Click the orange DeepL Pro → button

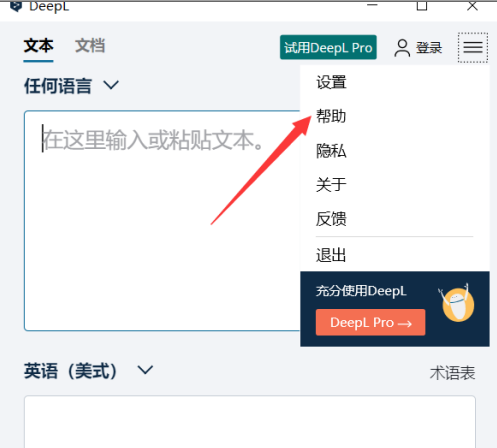click(x=370, y=322)
